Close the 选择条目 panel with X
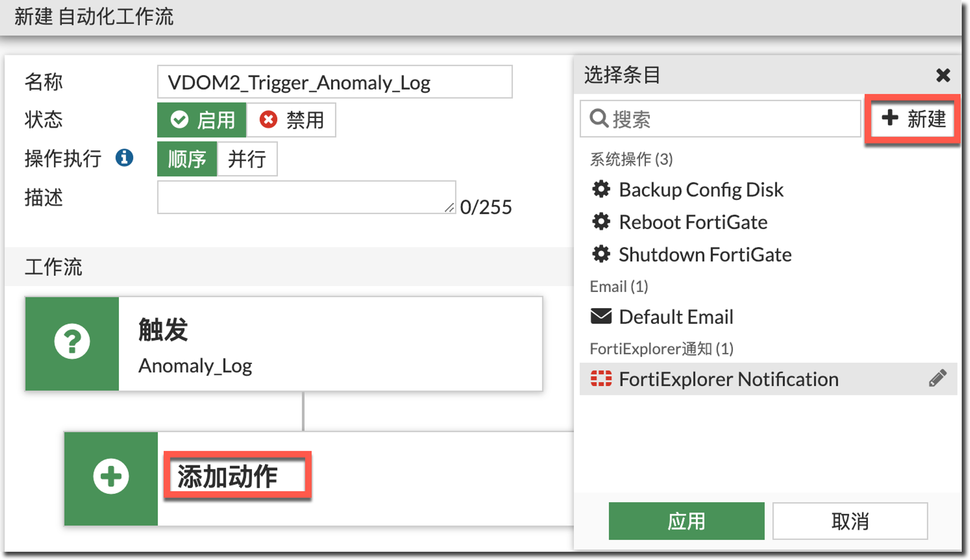This screenshot has height=560, width=970. (x=943, y=75)
